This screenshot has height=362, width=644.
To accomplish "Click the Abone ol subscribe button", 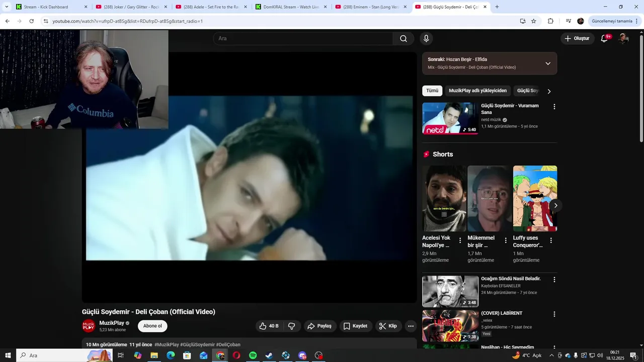I will coord(152,326).
